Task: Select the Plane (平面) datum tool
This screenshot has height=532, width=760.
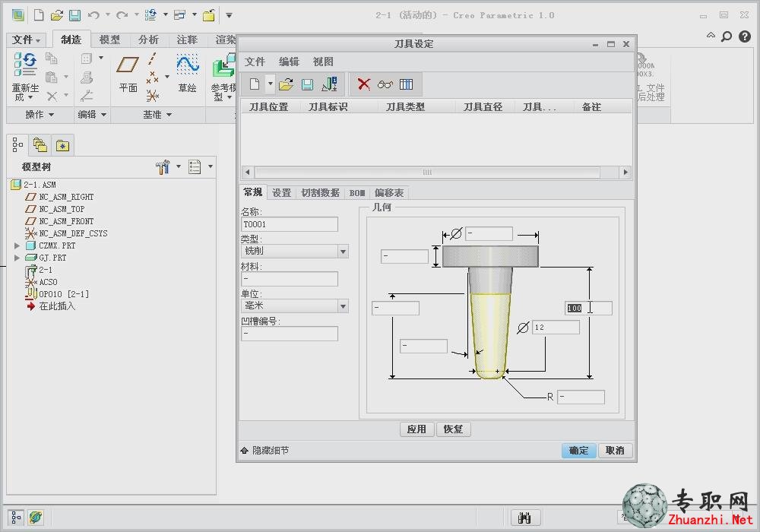Action: coord(128,65)
